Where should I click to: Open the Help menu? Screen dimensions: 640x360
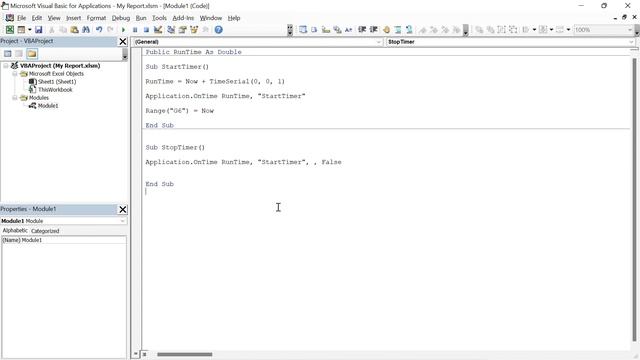[x=234, y=18]
